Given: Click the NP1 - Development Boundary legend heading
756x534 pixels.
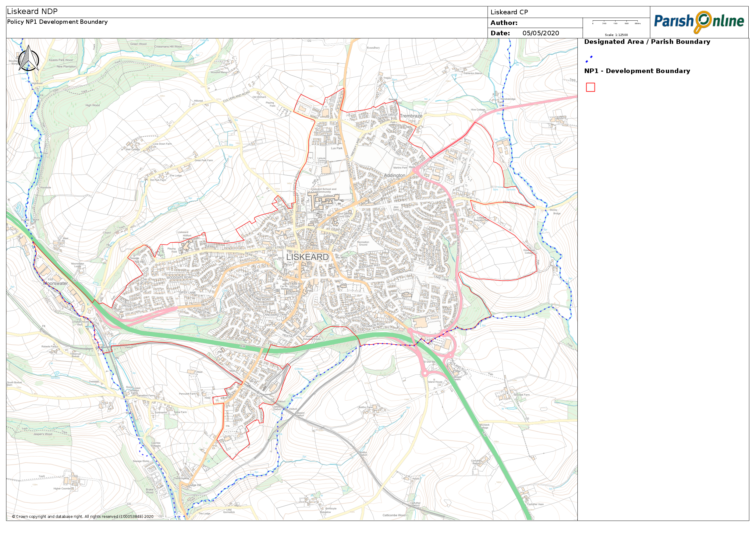Looking at the screenshot, I should point(637,71).
